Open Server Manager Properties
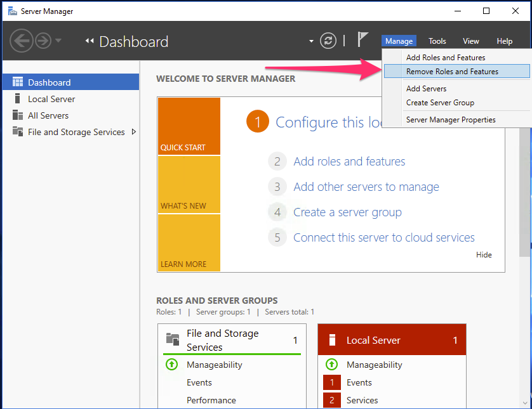Screen dimensions: 532x409 [x=456, y=120]
